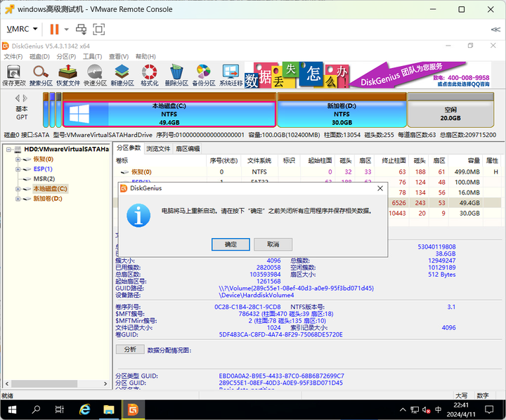Image resolution: width=506 pixels, height=420 pixels.
Task: Open Task View on taskbar
Action: click(x=59, y=409)
